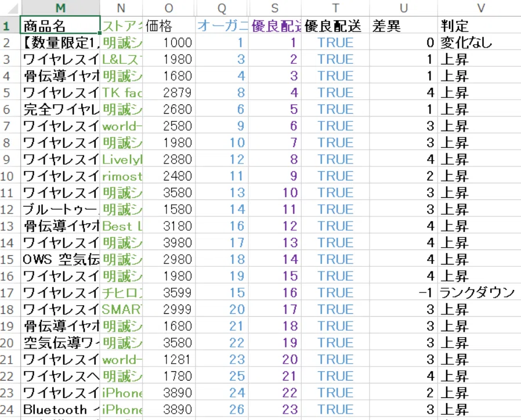Screen dimensions: 521x420
Task: Select the 骨伝導イヤホ product cell in row 13
Action: click(x=60, y=226)
